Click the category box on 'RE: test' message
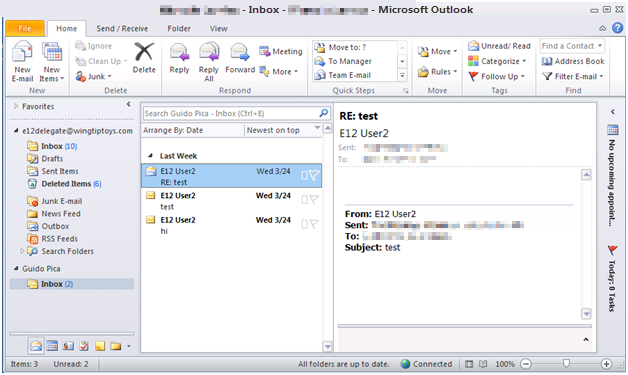The height and width of the screenshot is (375, 628). coord(304,175)
